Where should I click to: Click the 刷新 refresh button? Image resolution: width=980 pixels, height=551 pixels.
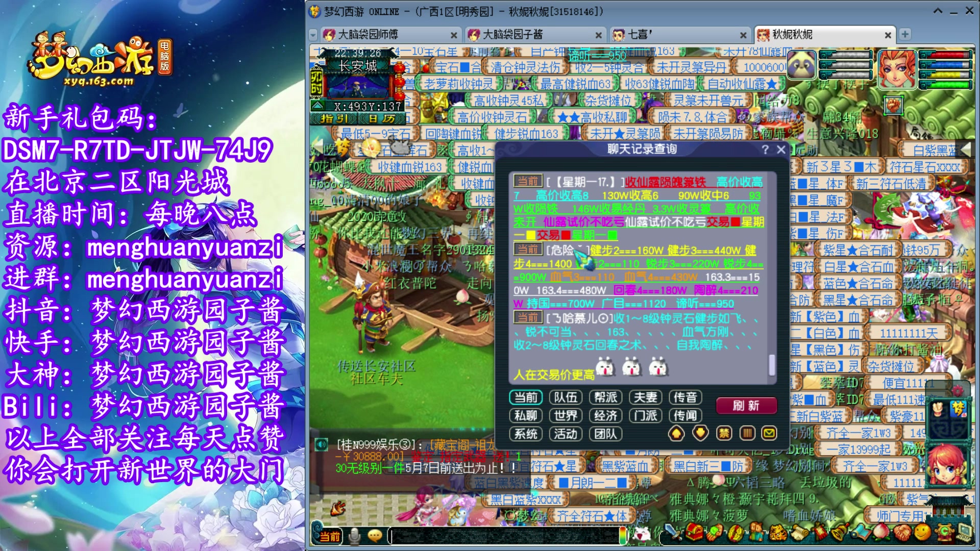(x=746, y=406)
